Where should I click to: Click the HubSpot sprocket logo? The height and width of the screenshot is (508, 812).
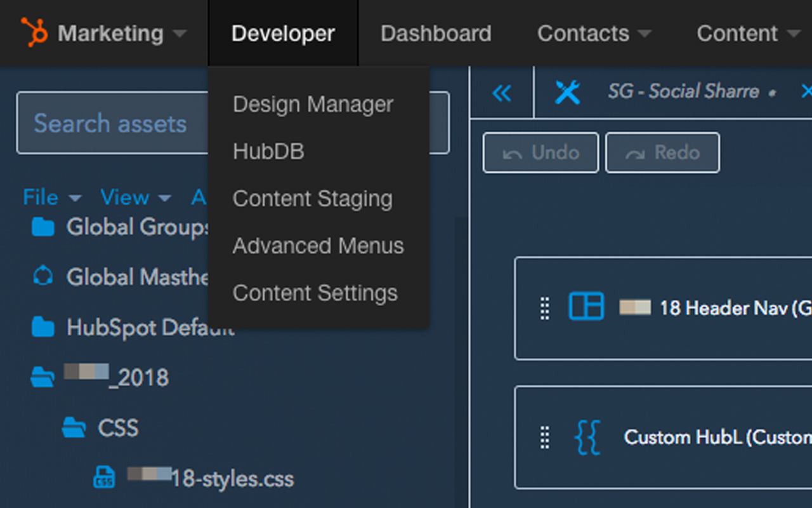point(34,32)
